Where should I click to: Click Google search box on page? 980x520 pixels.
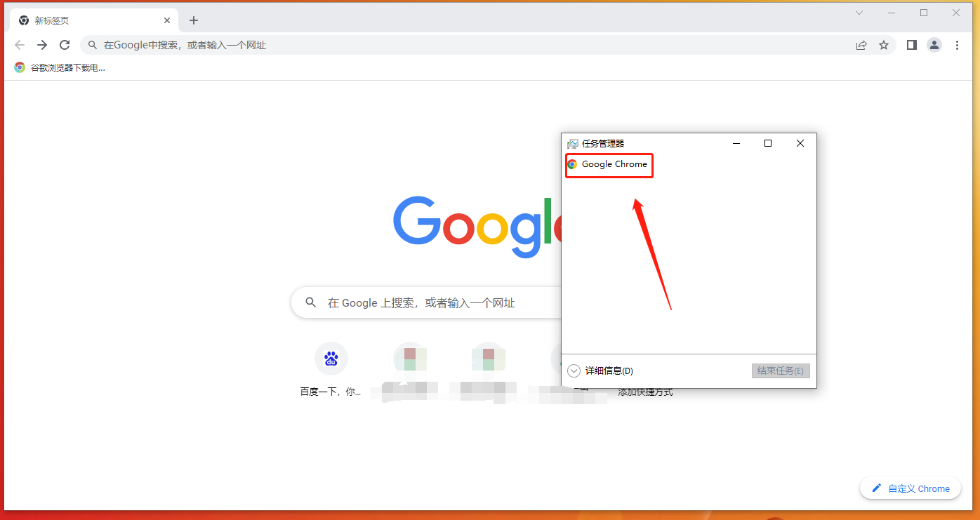coord(426,302)
